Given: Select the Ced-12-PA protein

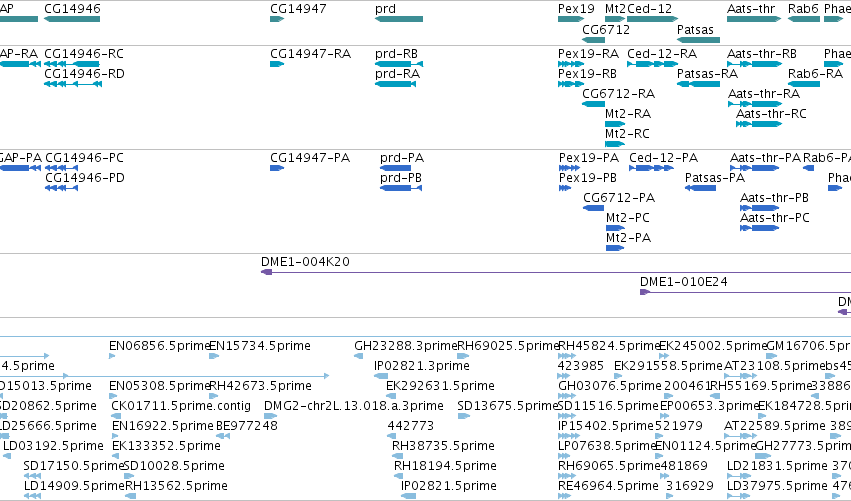Looking at the screenshot, I should [651, 168].
